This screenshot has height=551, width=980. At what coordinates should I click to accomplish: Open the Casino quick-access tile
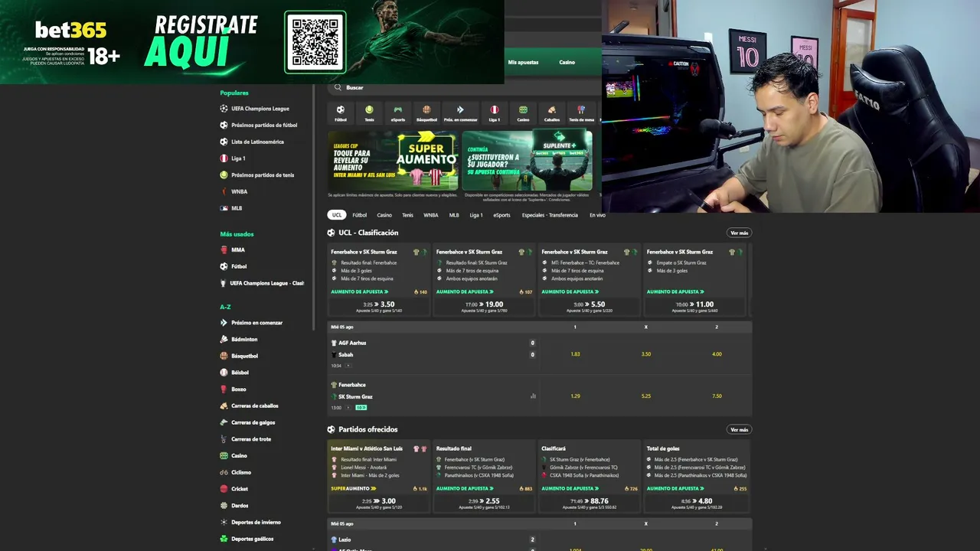coord(523,113)
